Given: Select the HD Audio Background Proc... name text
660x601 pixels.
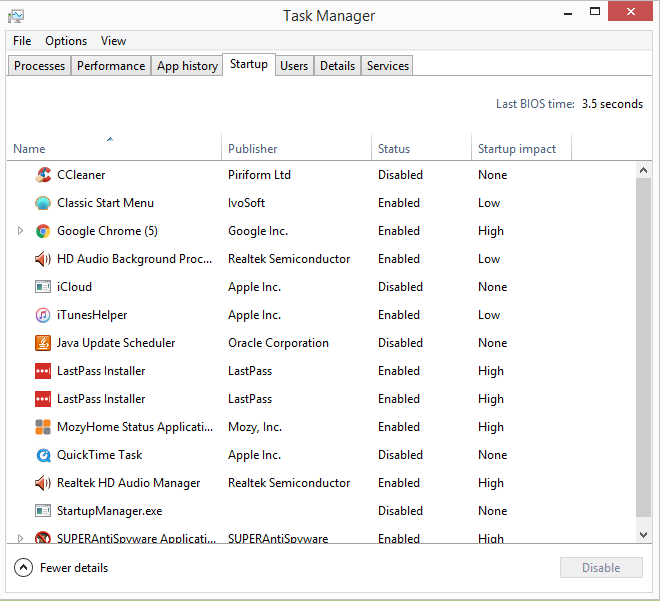Looking at the screenshot, I should [134, 259].
